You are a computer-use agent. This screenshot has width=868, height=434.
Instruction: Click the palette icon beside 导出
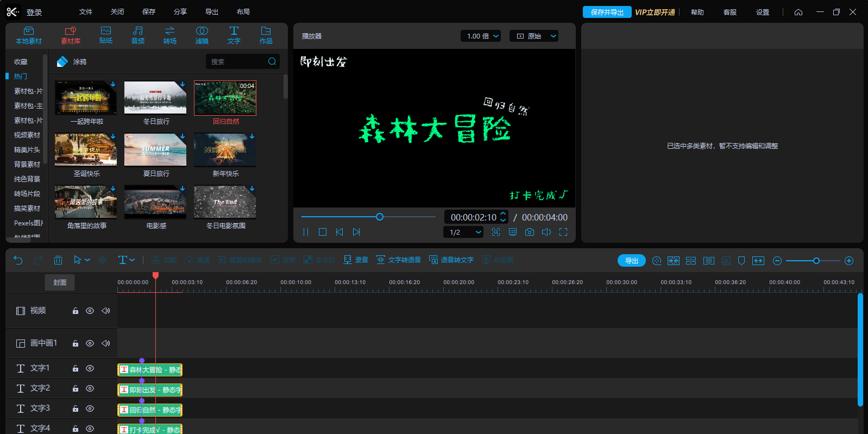(657, 261)
